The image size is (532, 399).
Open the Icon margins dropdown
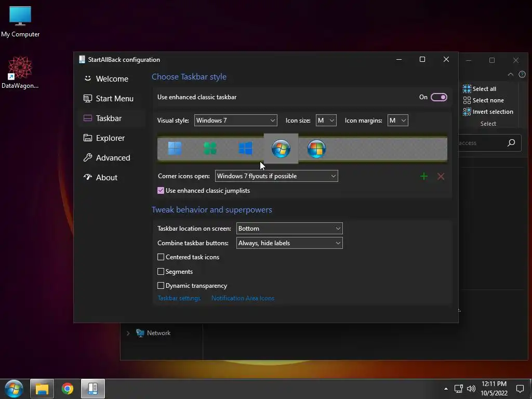point(397,121)
